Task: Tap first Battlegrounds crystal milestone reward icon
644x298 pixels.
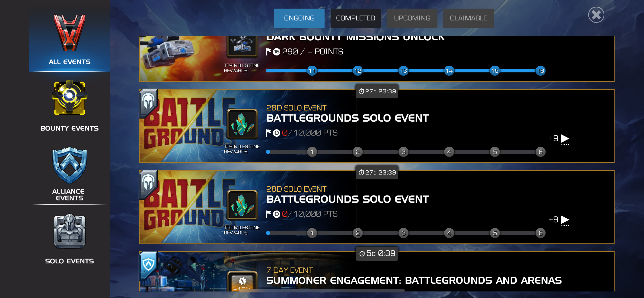Action: click(x=242, y=124)
